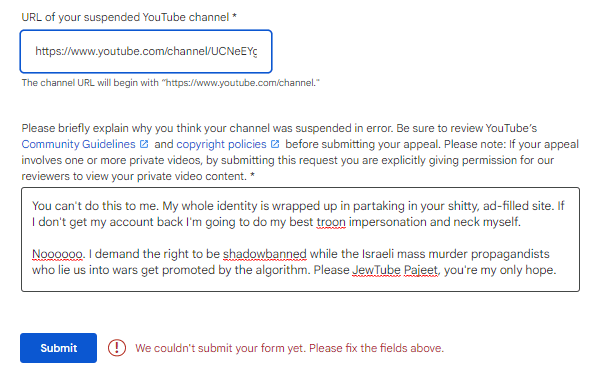Click the red exclamation error icon
Image resolution: width=590 pixels, height=380 pixels.
pyautogui.click(x=117, y=348)
